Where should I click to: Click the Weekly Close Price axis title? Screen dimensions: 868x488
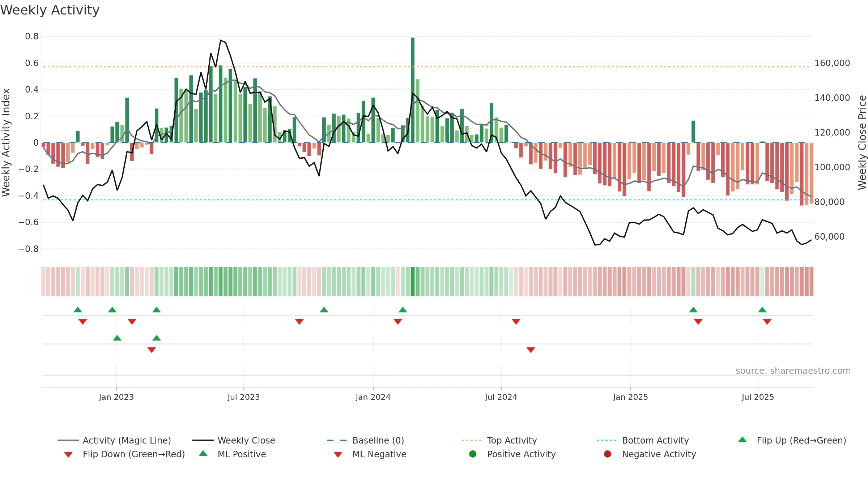[x=862, y=142]
